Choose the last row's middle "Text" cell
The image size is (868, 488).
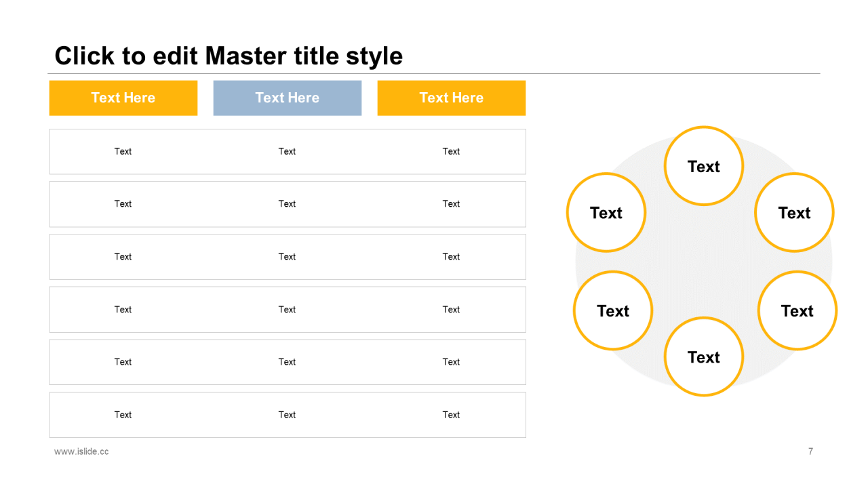point(287,415)
